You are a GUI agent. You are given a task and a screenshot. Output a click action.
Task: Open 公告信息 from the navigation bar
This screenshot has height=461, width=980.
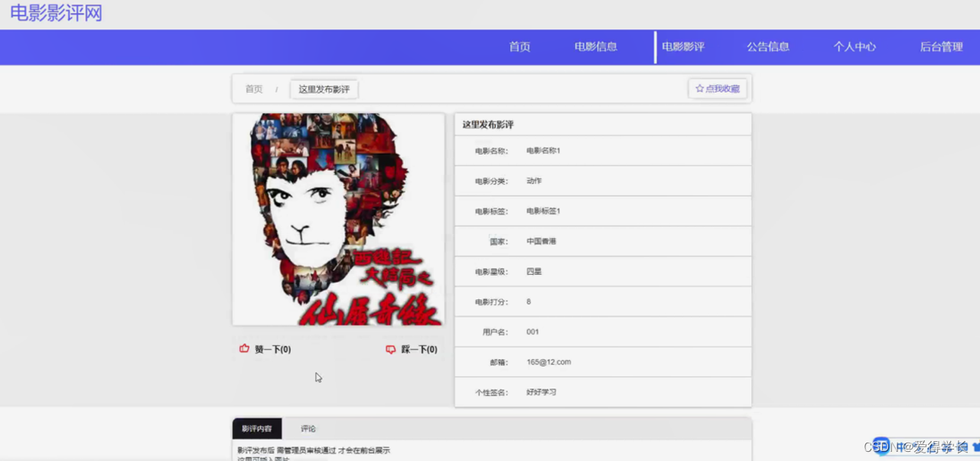[768, 47]
